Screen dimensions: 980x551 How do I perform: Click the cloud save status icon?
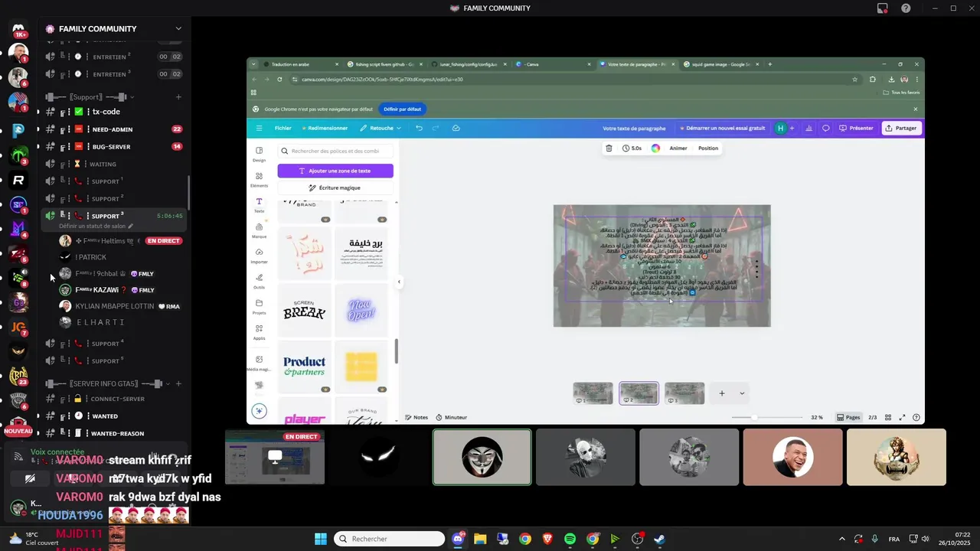pyautogui.click(x=456, y=128)
